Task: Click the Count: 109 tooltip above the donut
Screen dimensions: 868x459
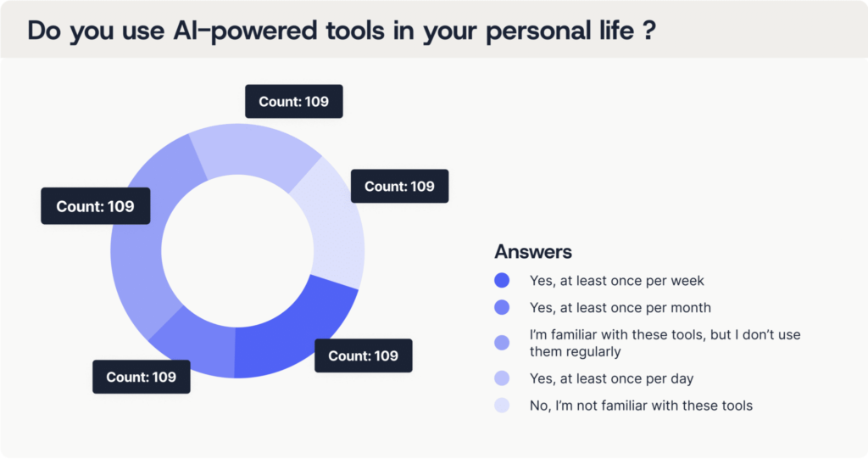Action: [293, 102]
